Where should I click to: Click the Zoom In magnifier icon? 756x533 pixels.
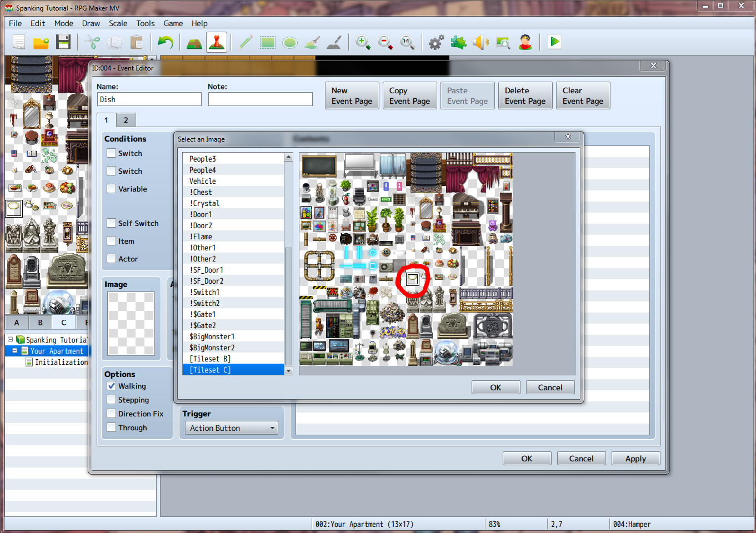click(x=363, y=42)
